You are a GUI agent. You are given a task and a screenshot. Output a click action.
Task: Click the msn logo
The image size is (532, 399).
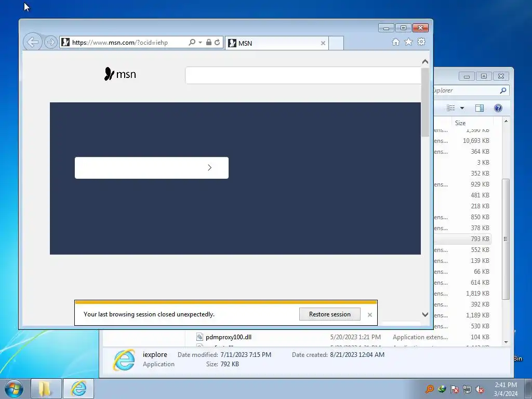coord(120,74)
